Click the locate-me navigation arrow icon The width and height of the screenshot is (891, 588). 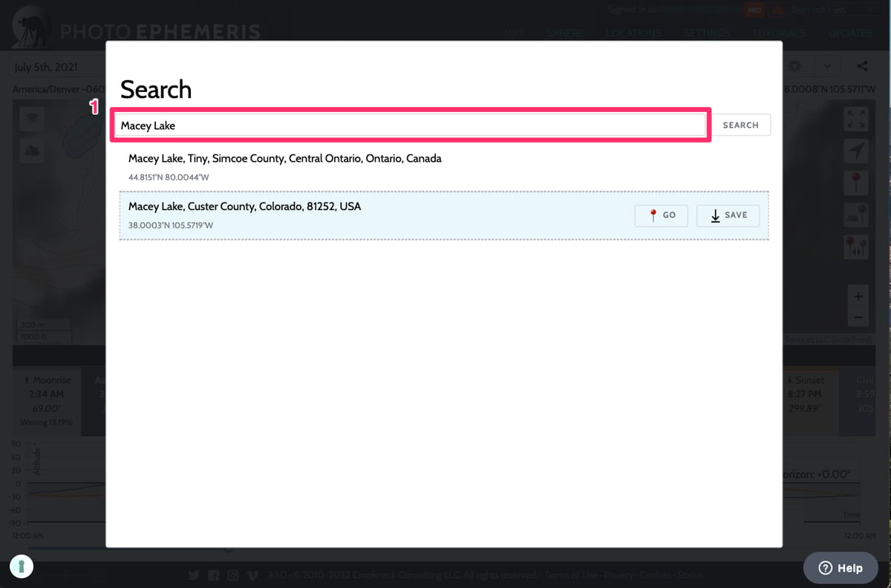pos(856,151)
